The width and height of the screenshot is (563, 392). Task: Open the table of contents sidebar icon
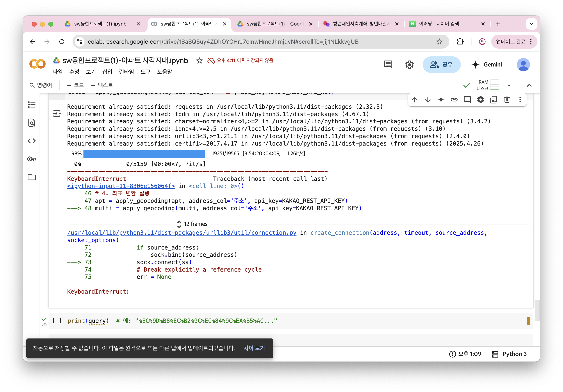(x=32, y=105)
